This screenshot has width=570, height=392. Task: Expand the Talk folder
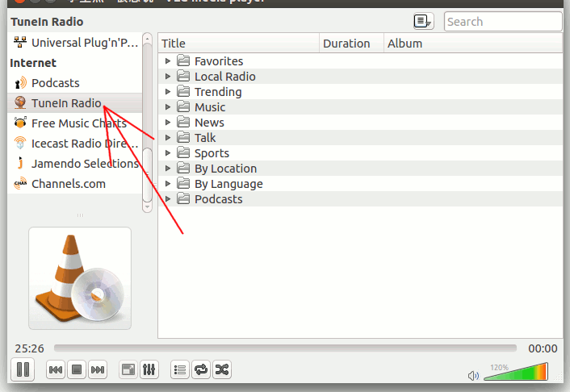pos(168,138)
